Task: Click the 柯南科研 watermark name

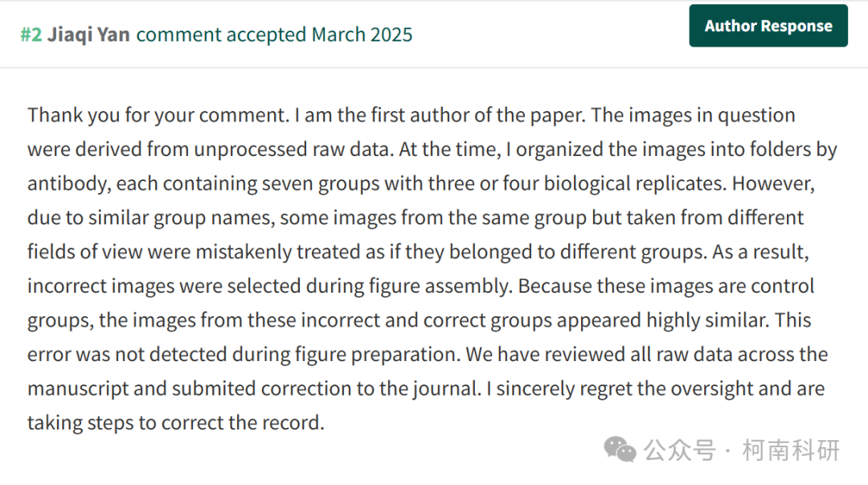Action: pos(791,450)
